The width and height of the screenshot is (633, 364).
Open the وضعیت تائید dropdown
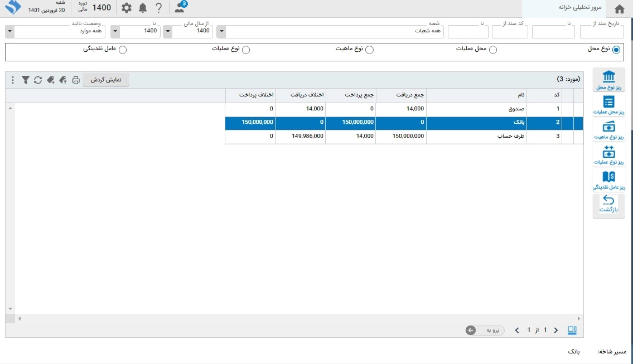[x=9, y=31]
